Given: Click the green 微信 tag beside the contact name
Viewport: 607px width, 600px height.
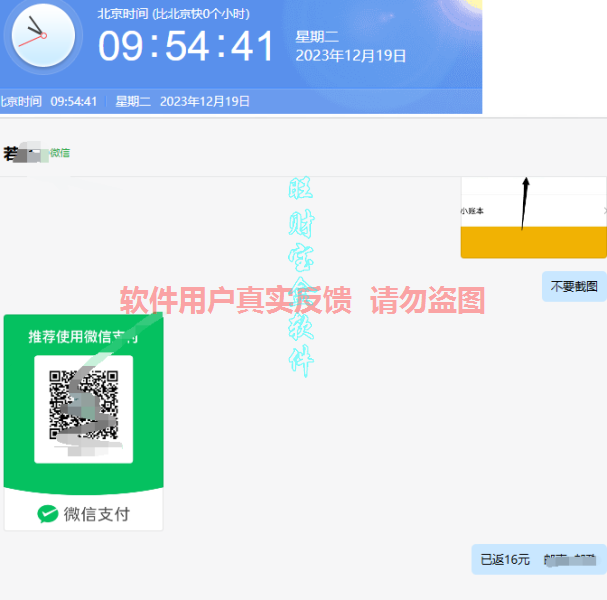Looking at the screenshot, I should coord(60,153).
